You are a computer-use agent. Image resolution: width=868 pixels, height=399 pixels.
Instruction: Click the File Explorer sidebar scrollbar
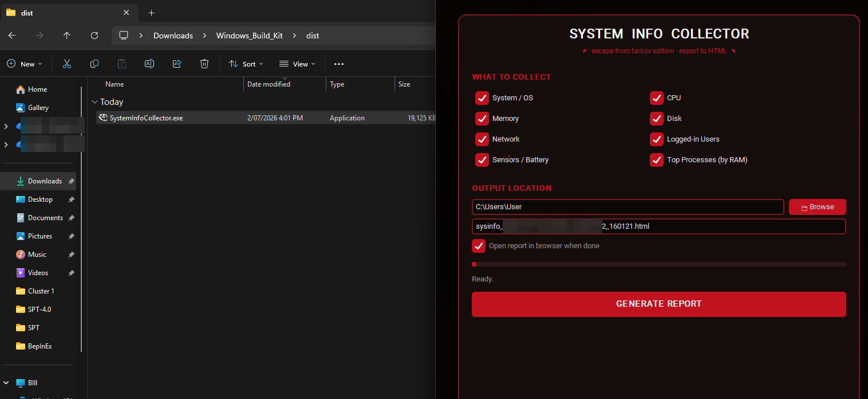[x=82, y=219]
